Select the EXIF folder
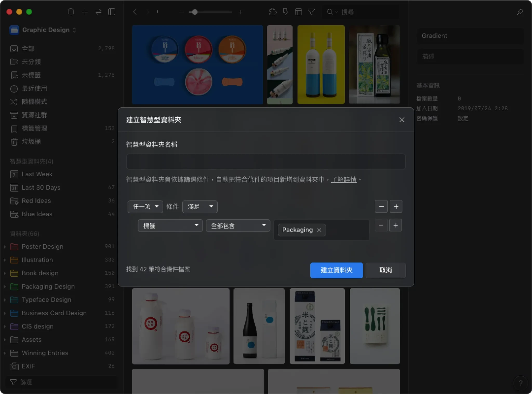Image resolution: width=532 pixels, height=394 pixels. [x=62, y=366]
